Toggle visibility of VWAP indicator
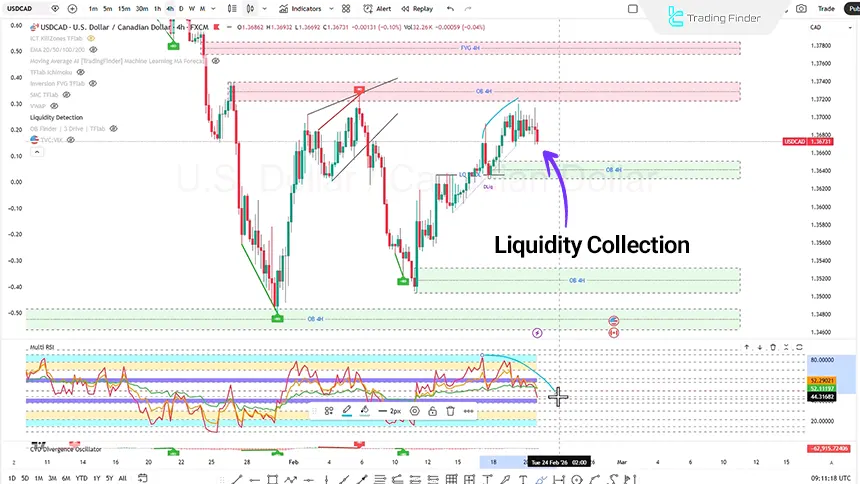This screenshot has width=860, height=484. pyautogui.click(x=54, y=106)
